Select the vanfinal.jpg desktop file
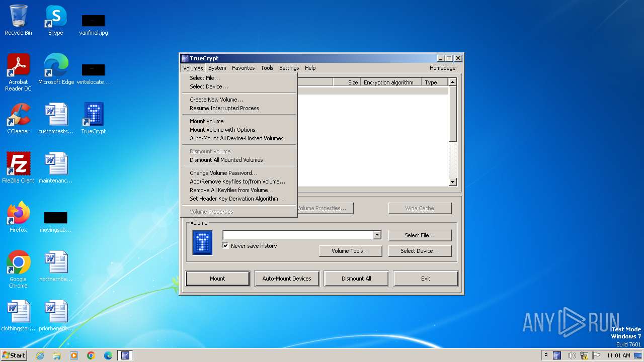This screenshot has width=644, height=362. (94, 24)
